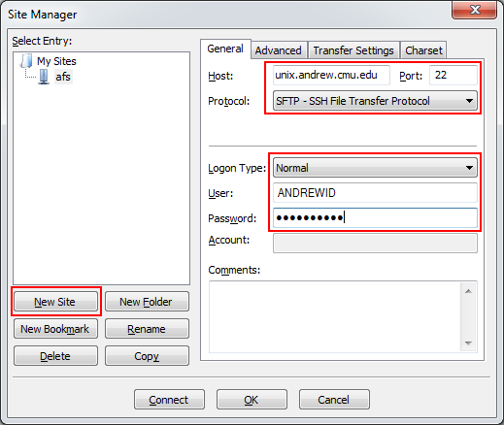Confirm with the OK button
Screen dimensions: 504x425
tap(252, 400)
